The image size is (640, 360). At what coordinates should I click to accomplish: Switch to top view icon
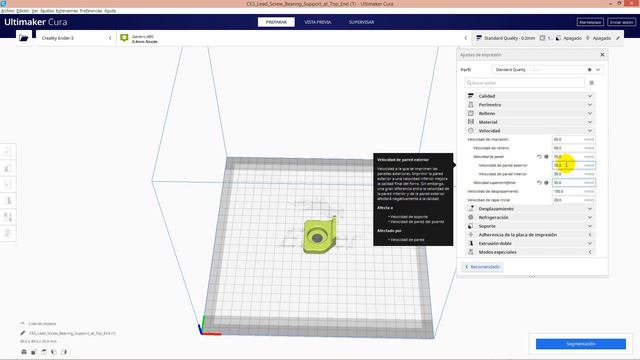point(44,352)
